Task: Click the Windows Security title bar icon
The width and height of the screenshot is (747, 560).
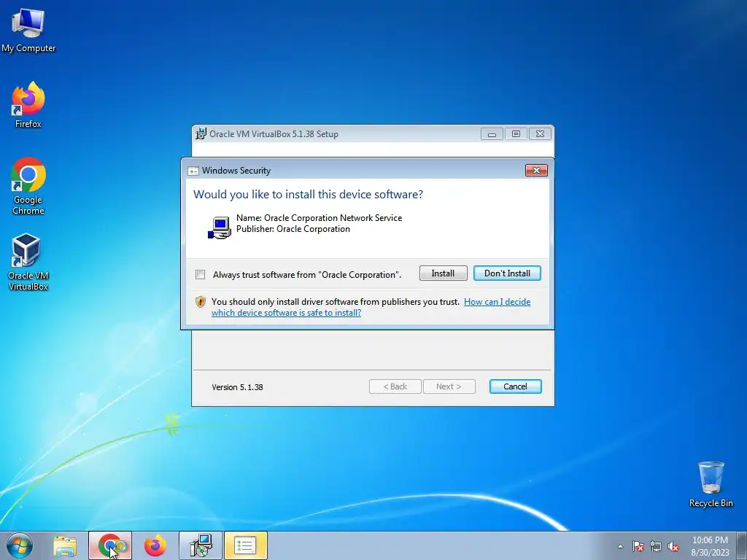Action: tap(193, 171)
